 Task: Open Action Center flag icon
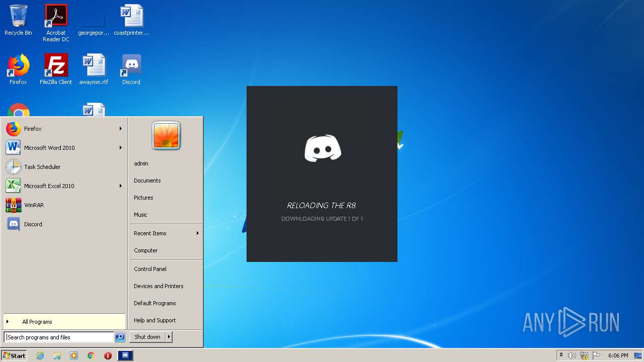(596, 355)
